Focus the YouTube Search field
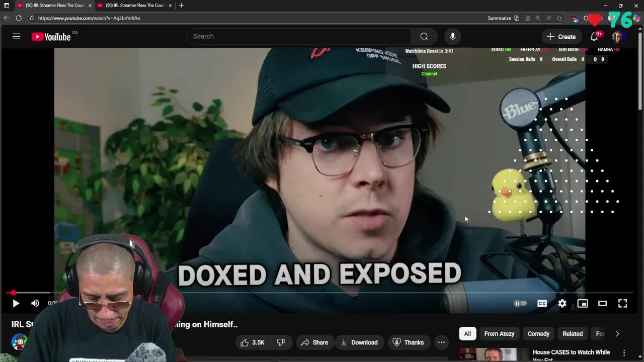This screenshot has height=362, width=644. (299, 36)
